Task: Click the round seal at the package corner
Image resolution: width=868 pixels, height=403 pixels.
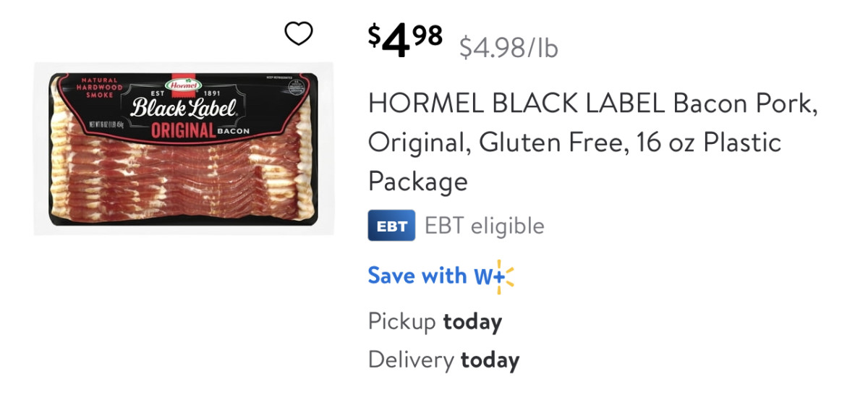Action: tap(292, 89)
